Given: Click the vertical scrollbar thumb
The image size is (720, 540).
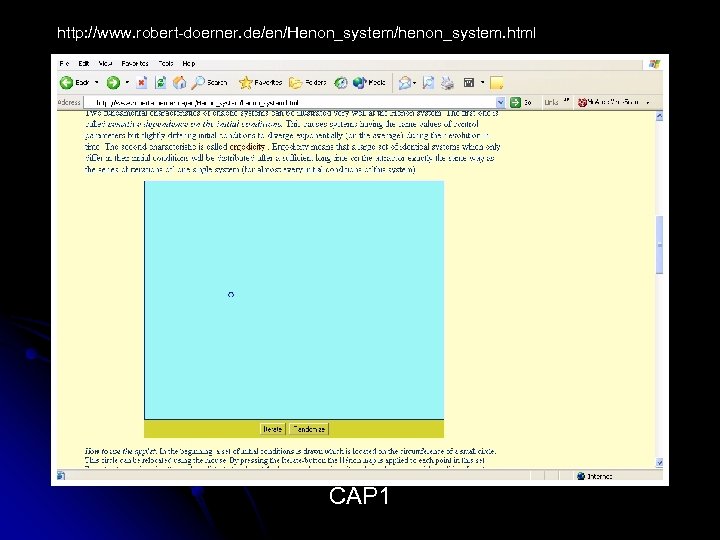Looking at the screenshot, I should [x=659, y=245].
